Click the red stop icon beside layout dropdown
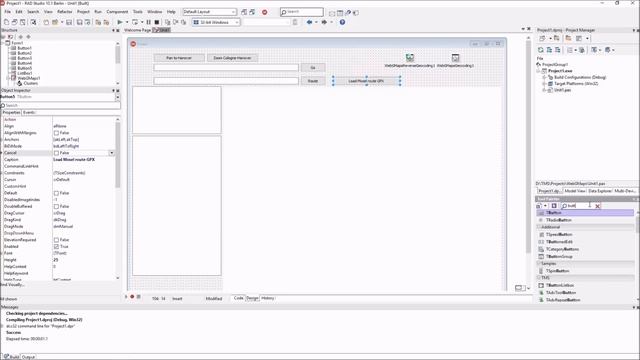The image size is (640, 360). click(264, 12)
